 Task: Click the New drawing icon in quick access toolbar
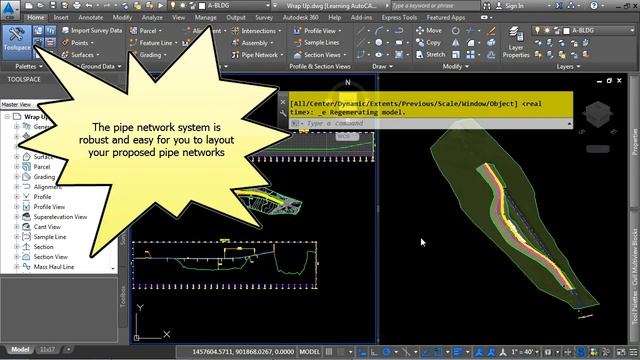[x=29, y=6]
